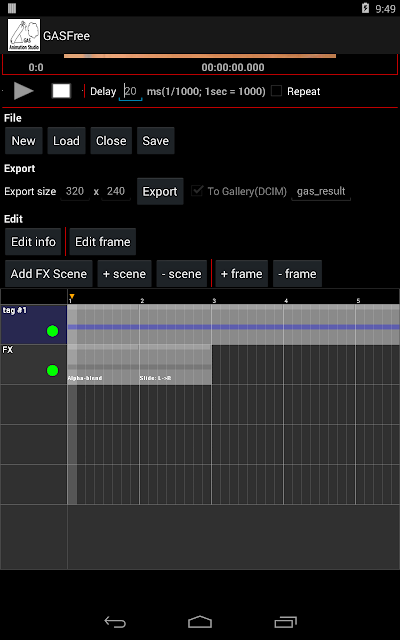Image resolution: width=400 pixels, height=640 pixels.
Task: Tap the Android back navigation icon
Action: click(x=115, y=622)
